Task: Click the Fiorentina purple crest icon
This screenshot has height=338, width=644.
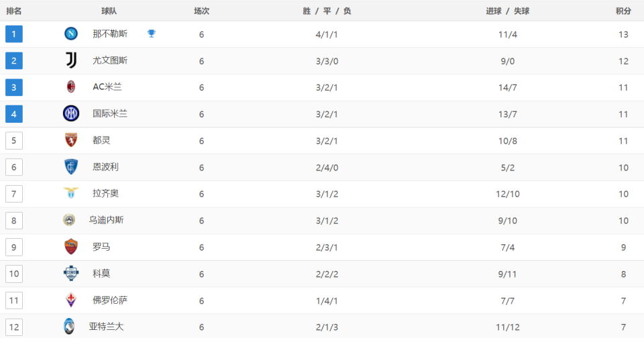Action: tap(71, 300)
